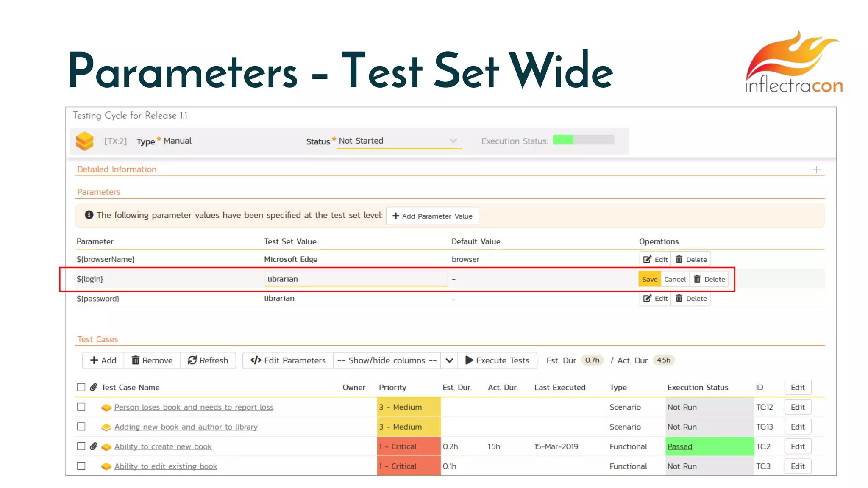868x488 pixels.
Task: Click the Test Case Name column header
Action: click(x=131, y=387)
